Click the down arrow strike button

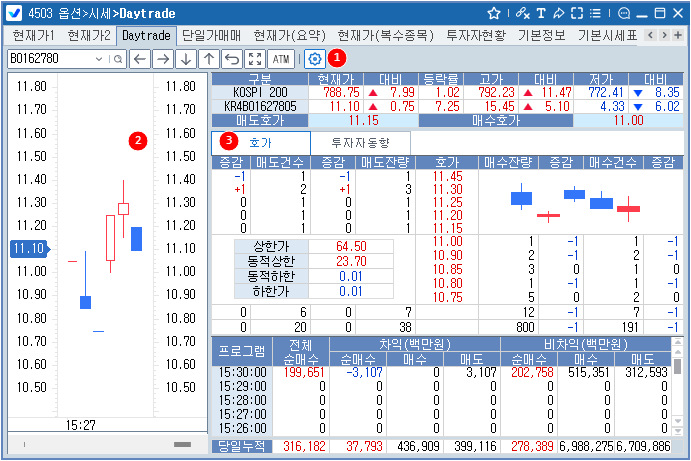[x=186, y=59]
